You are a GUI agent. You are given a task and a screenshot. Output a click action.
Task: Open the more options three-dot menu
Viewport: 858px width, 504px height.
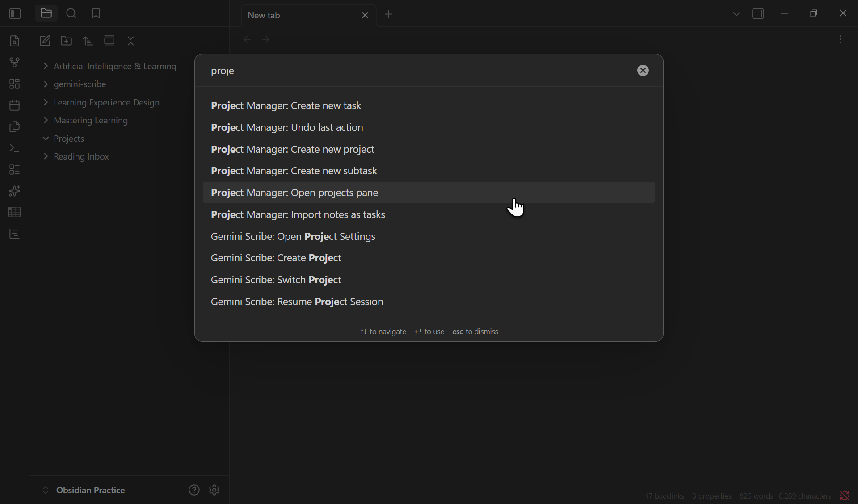[841, 40]
